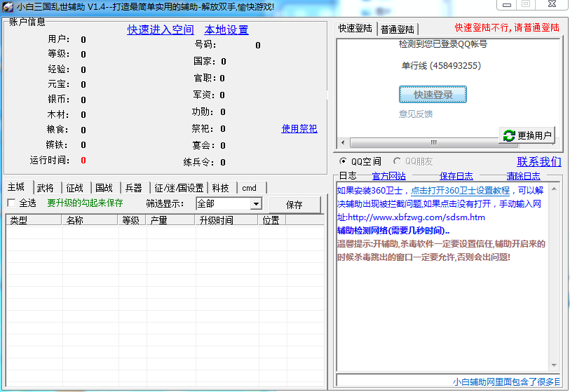The height and width of the screenshot is (392, 570).
Task: Open the 快速进入空间 link
Action: pyautogui.click(x=160, y=30)
